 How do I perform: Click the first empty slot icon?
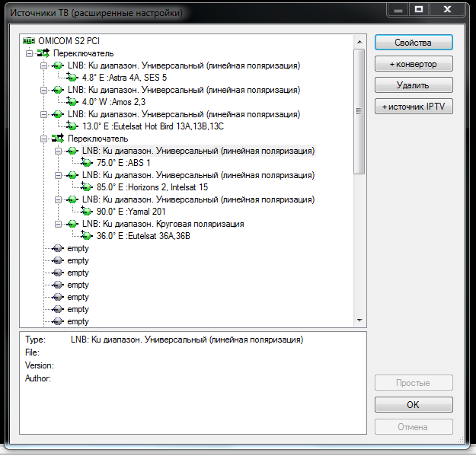pyautogui.click(x=58, y=248)
